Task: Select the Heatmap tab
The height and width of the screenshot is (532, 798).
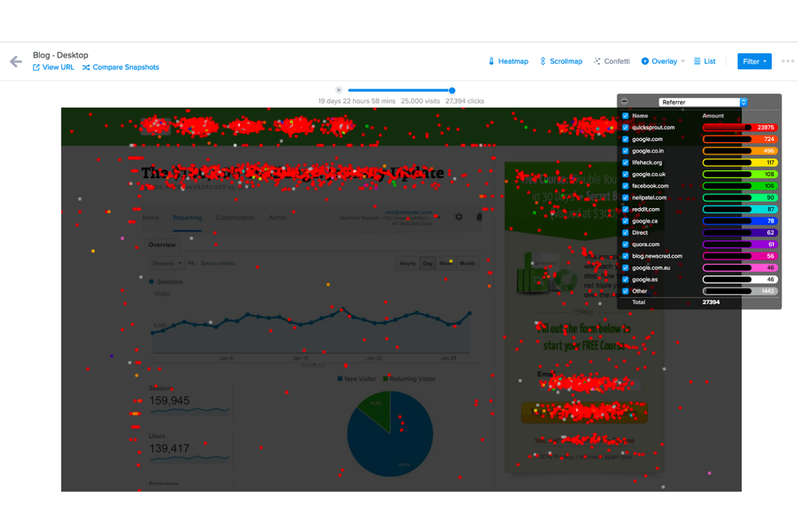Action: pos(508,61)
